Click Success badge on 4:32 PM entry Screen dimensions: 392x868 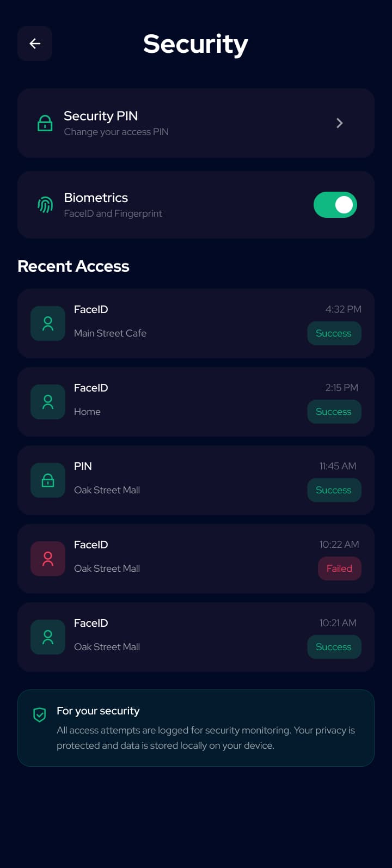(334, 333)
